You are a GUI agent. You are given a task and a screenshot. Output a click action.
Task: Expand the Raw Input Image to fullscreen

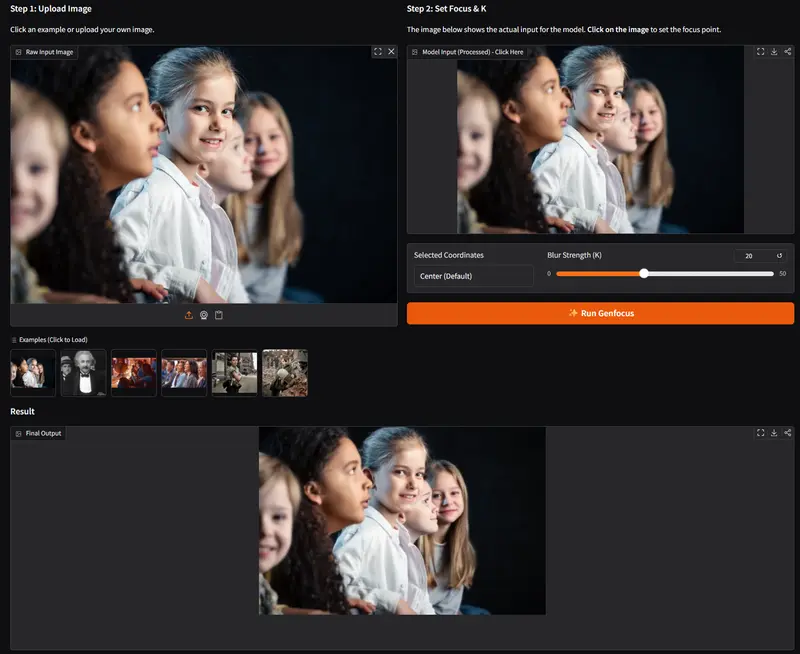coord(377,51)
